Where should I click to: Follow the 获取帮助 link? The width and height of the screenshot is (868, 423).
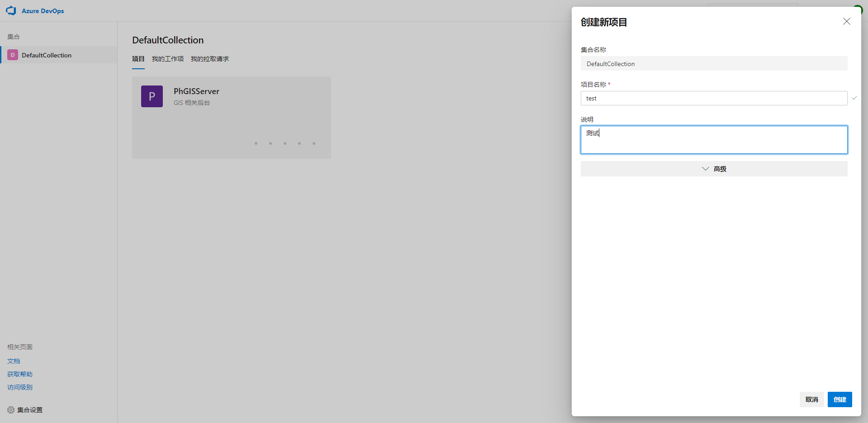(x=20, y=374)
